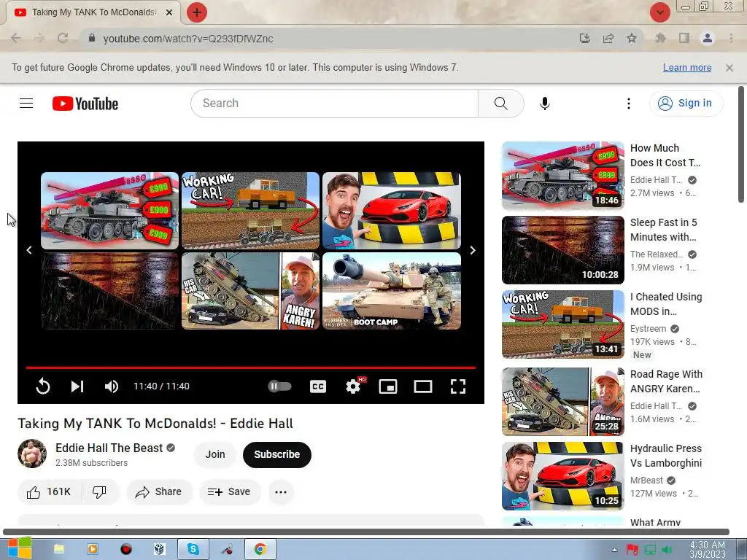747x560 pixels.
Task: Share this page icon
Action: click(608, 39)
